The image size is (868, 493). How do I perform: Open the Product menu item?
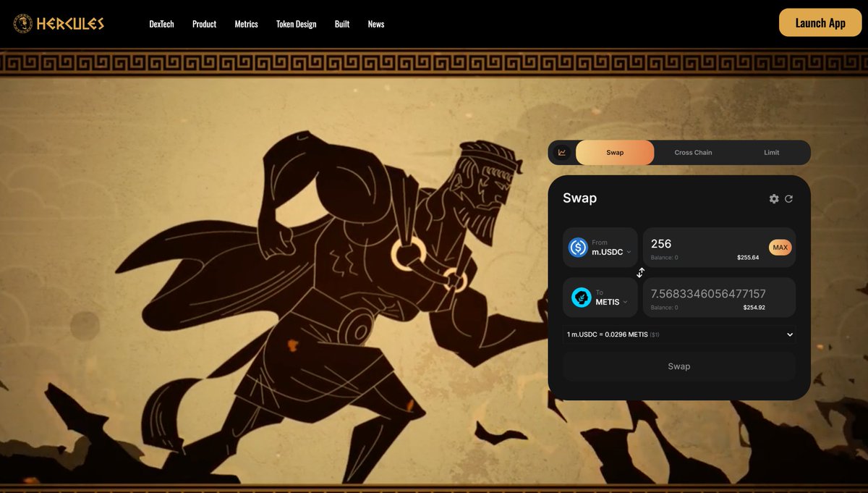[204, 24]
